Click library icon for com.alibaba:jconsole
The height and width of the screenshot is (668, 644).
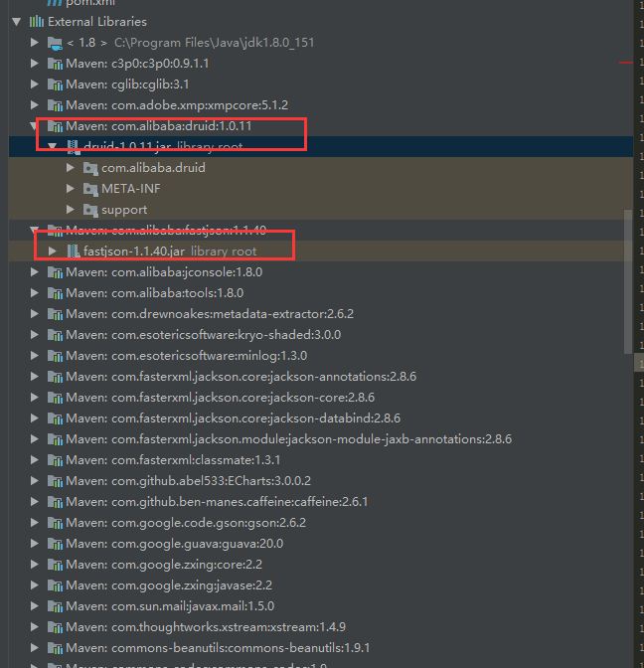pos(55,272)
